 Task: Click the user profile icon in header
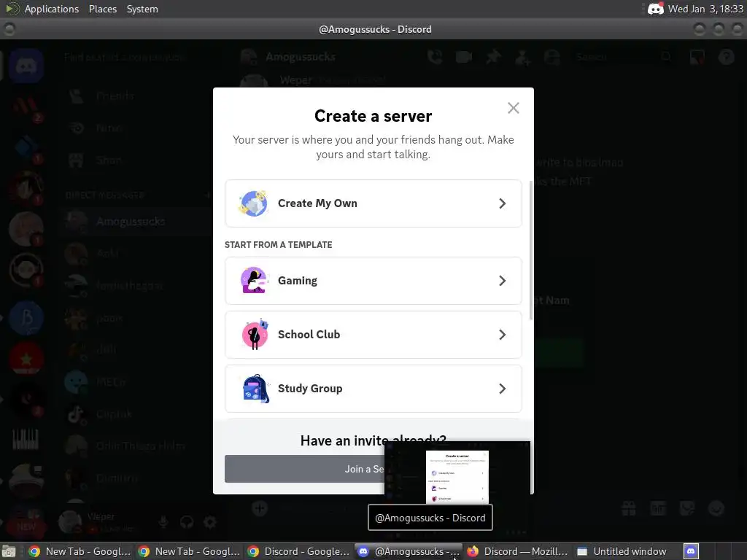[x=552, y=57]
